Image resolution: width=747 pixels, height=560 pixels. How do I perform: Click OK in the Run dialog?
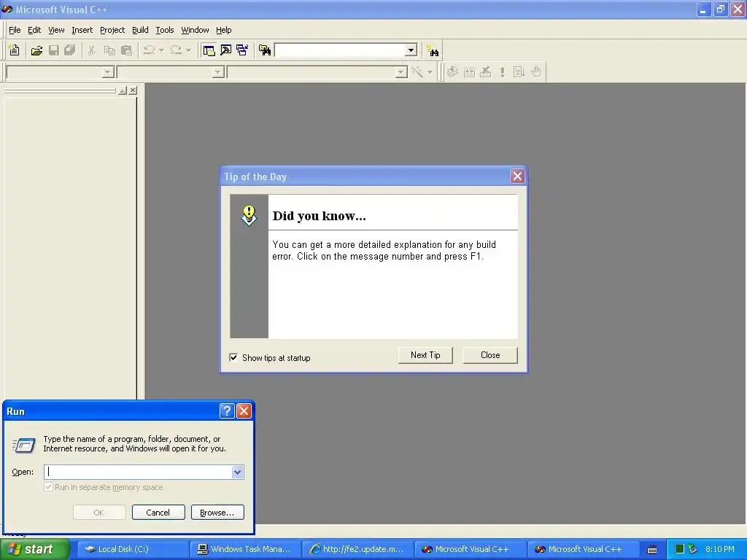[99, 513]
